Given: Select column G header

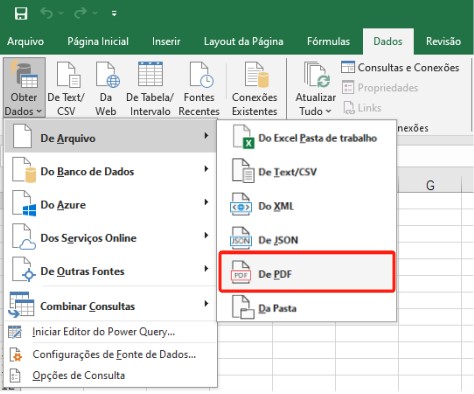Looking at the screenshot, I should click(x=430, y=185).
